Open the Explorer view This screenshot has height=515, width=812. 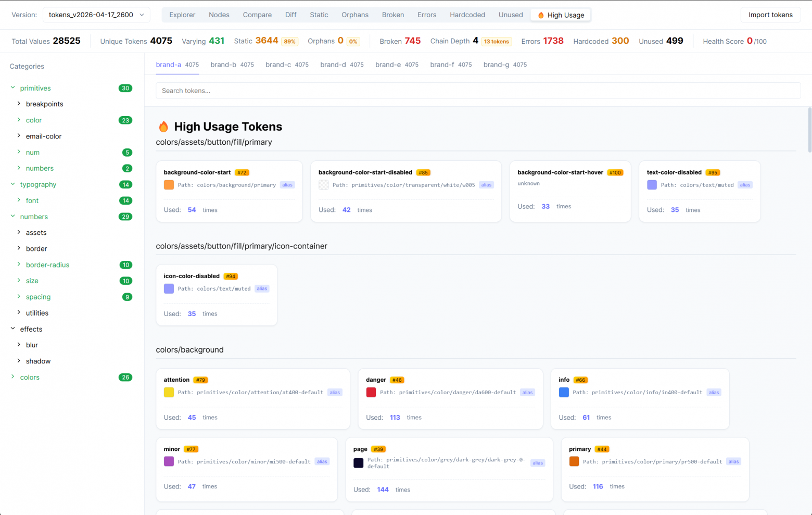pos(182,15)
